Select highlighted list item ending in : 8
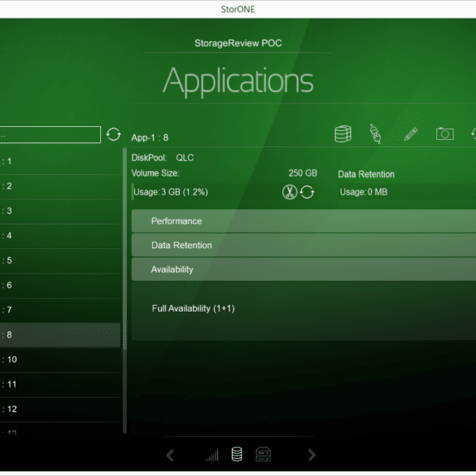This screenshot has height=476, width=476. coord(60,335)
